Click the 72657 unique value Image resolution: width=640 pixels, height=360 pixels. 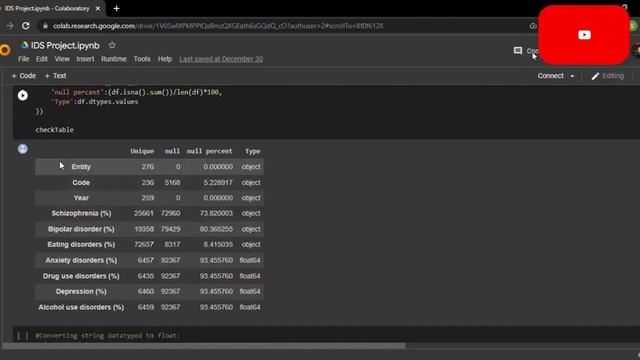[144, 244]
